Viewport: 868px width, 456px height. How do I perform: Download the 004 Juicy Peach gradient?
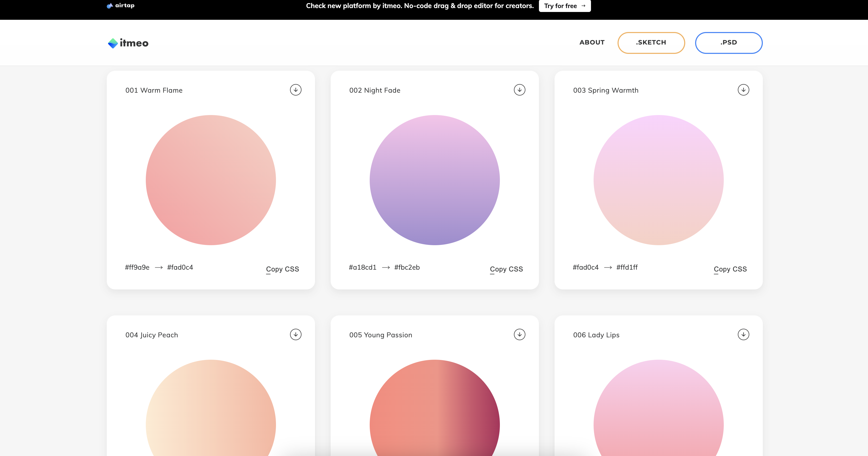point(295,334)
